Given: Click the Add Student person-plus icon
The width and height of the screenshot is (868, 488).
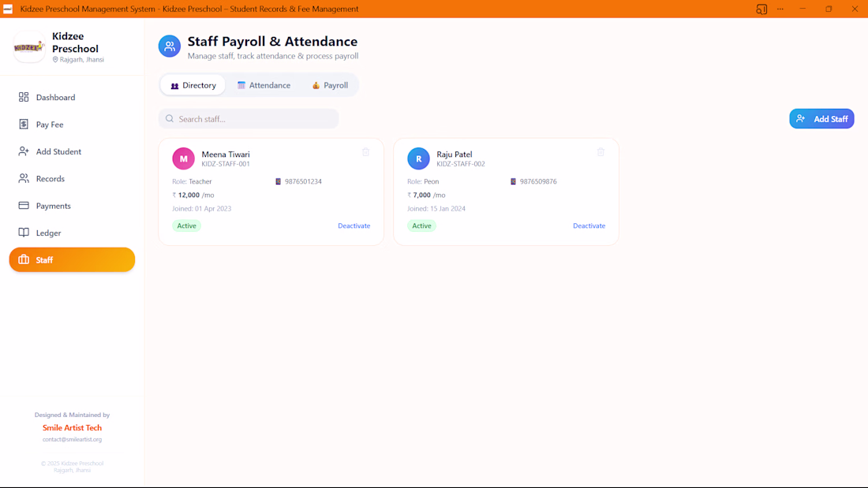Looking at the screenshot, I should (x=24, y=151).
